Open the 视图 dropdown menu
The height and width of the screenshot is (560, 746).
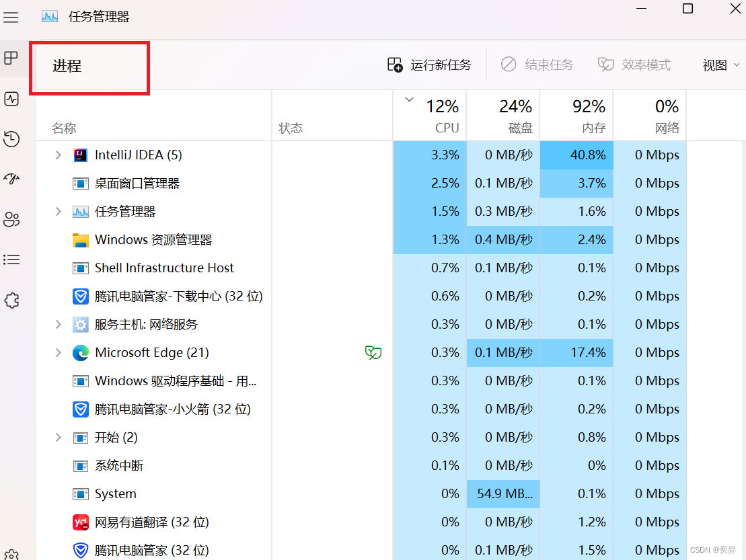pos(721,65)
